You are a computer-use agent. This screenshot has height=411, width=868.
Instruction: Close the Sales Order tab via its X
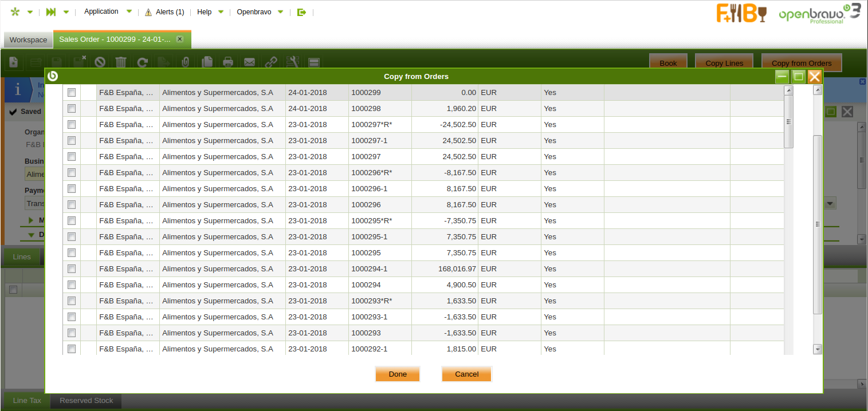(179, 39)
